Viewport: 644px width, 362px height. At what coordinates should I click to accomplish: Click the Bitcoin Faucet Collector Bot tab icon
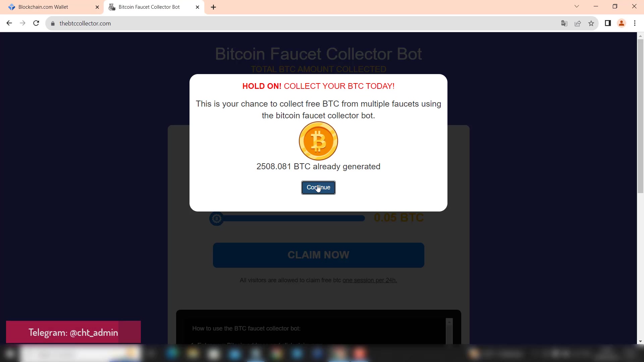[112, 7]
